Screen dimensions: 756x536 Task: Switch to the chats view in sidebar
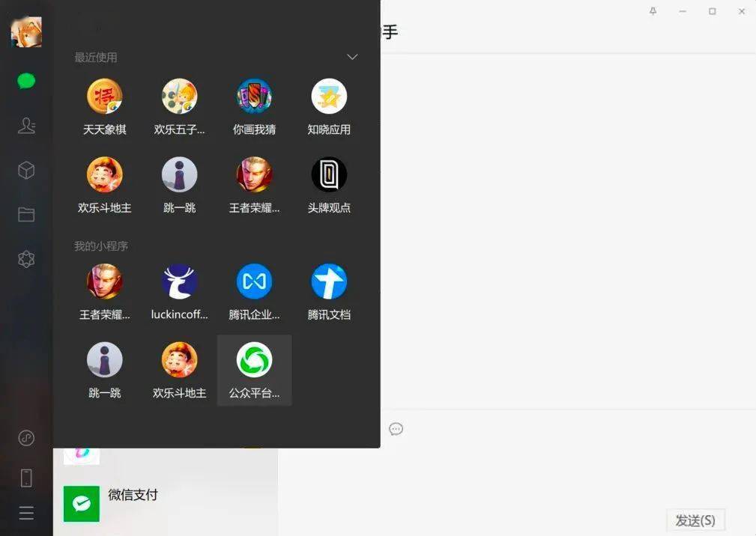click(26, 82)
